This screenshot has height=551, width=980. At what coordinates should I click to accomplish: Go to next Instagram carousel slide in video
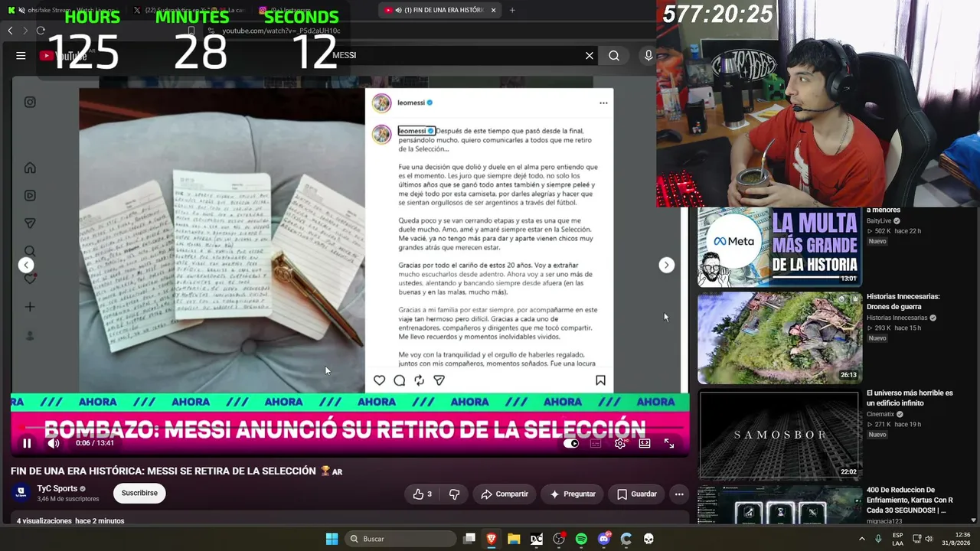click(x=667, y=265)
